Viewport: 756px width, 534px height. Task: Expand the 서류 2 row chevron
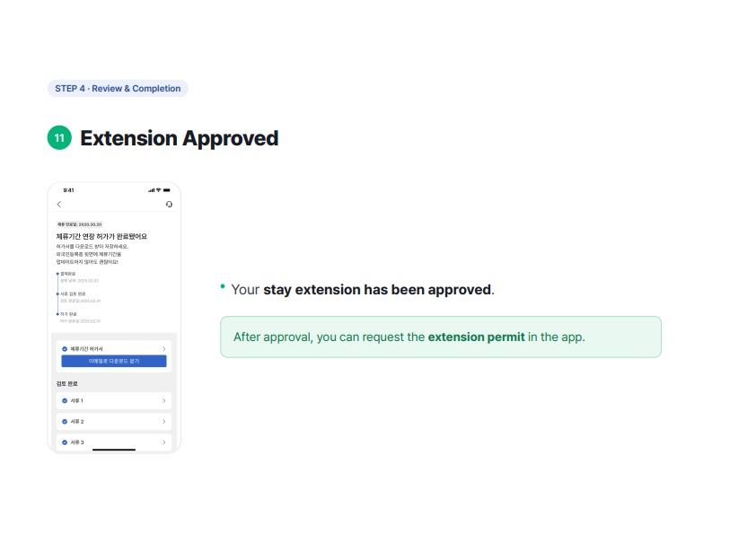tap(164, 421)
